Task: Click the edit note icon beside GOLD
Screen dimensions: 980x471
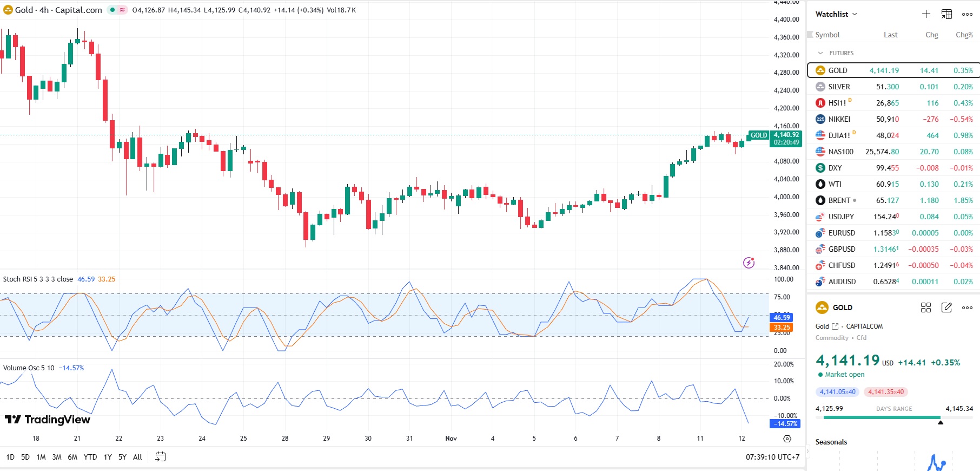Action: point(946,308)
